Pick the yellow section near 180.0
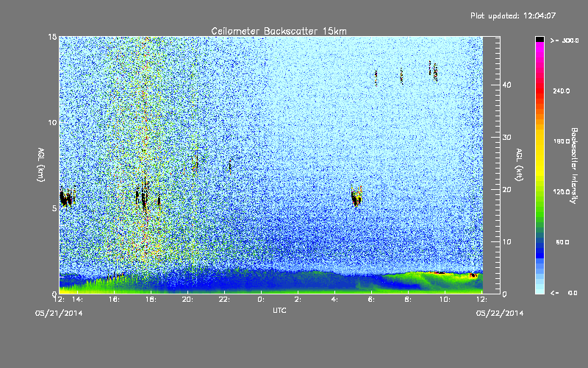This screenshot has width=588, height=368. pyautogui.click(x=539, y=141)
